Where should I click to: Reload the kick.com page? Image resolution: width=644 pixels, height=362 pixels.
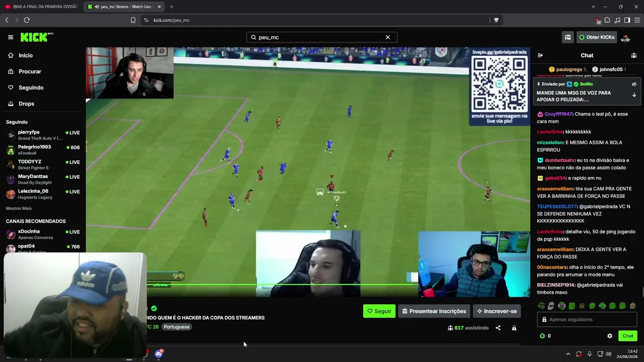[27, 20]
